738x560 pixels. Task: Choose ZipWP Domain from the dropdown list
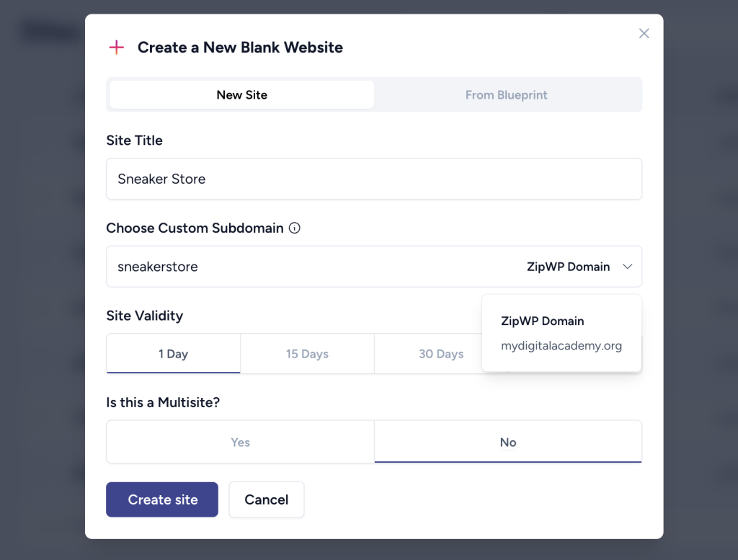543,321
